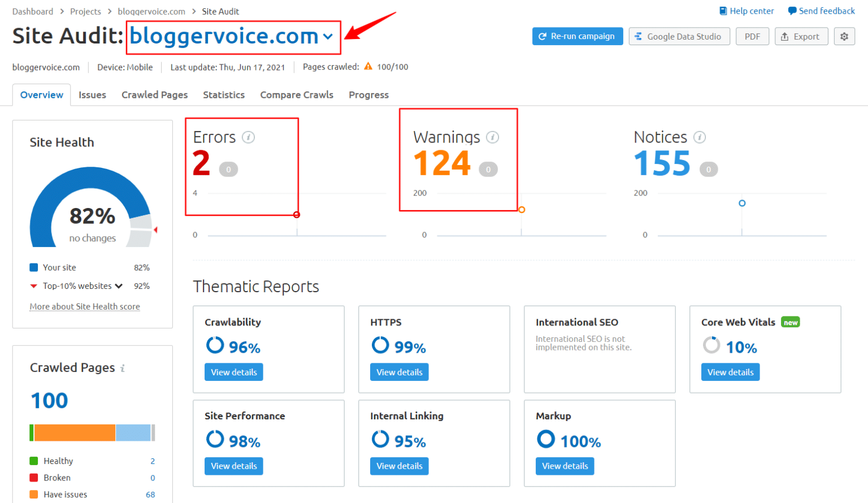Click the Have issues count 68
This screenshot has width=868, height=503.
tap(150, 495)
